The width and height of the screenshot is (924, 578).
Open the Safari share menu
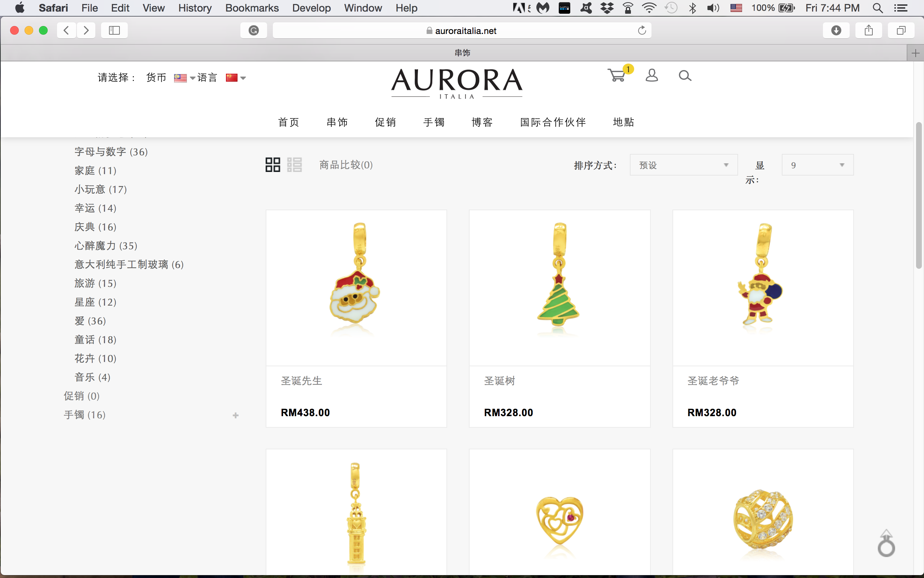tap(869, 30)
